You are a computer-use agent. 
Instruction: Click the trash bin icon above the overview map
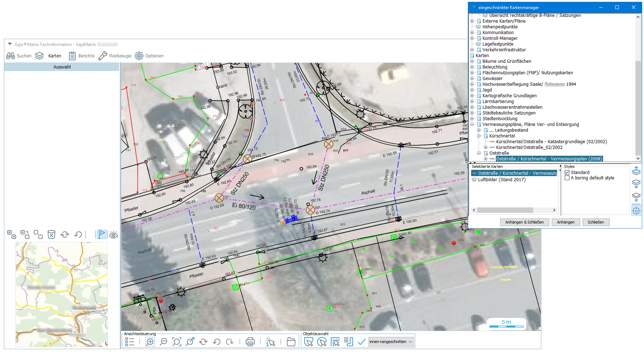[51, 235]
